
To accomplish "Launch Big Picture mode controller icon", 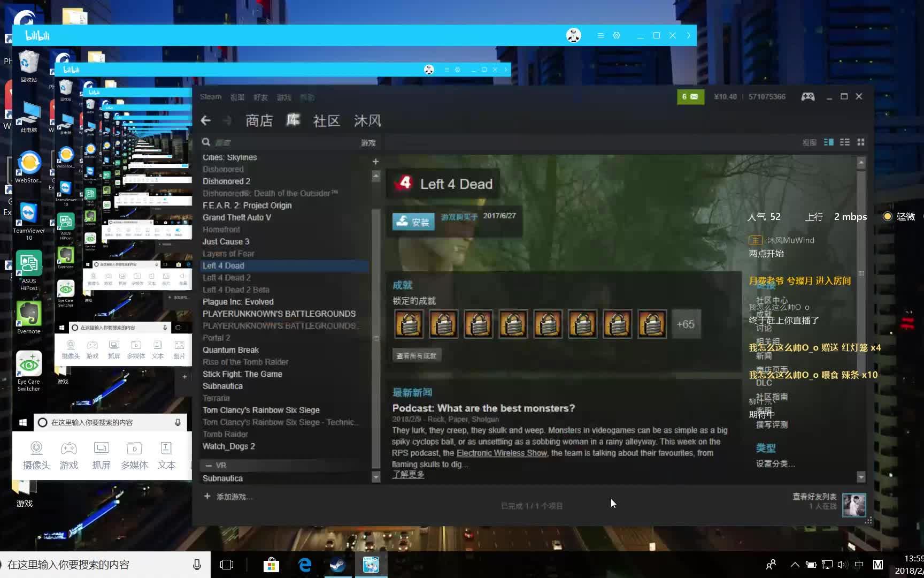I will (807, 96).
